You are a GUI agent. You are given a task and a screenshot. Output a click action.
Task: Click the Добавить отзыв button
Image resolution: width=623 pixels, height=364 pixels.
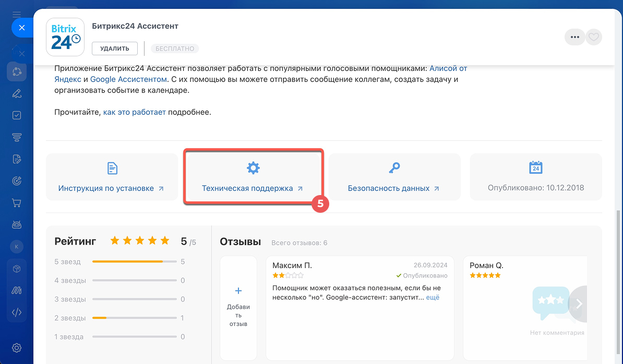[x=238, y=308]
